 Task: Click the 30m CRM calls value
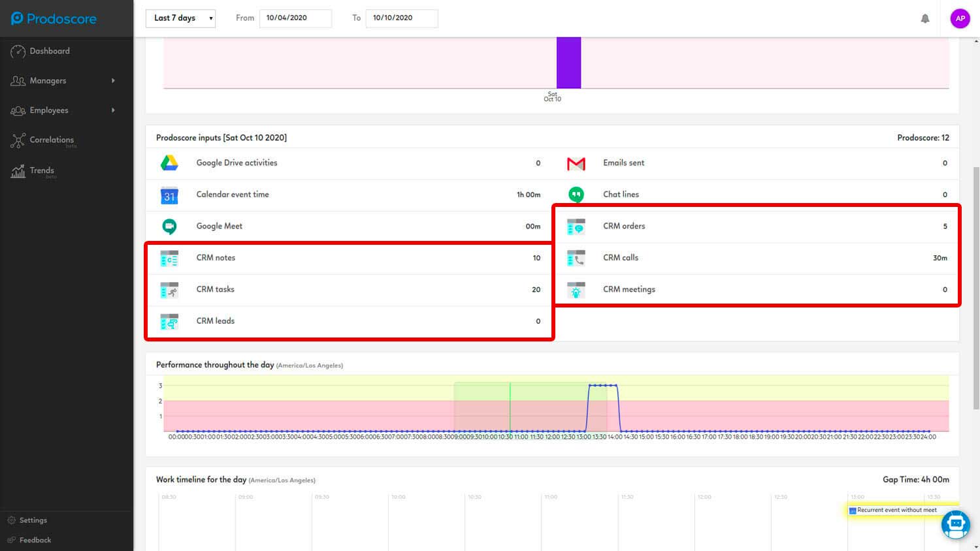click(940, 258)
